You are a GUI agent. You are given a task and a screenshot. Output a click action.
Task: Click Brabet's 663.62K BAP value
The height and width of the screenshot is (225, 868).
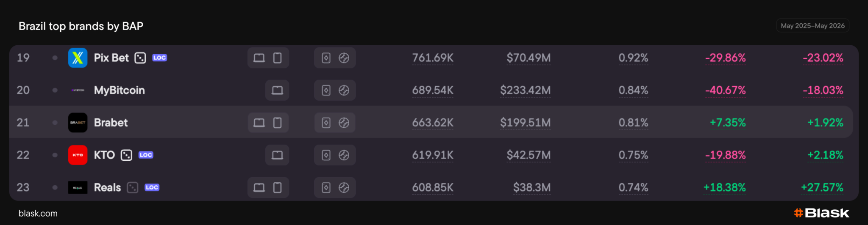[x=433, y=123]
